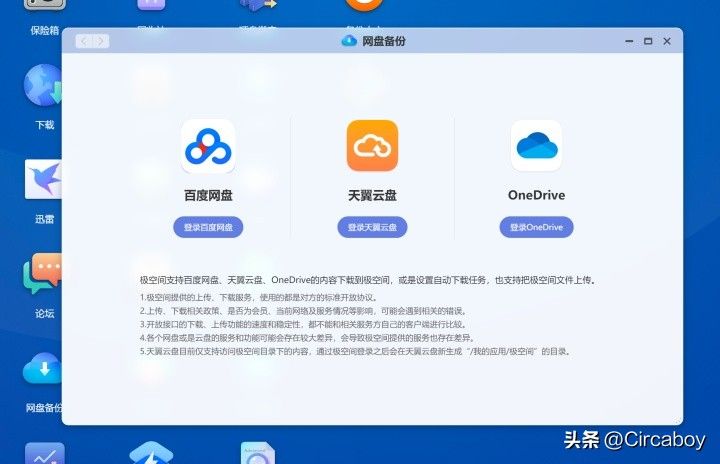Screen dimensions: 720x464
Task: Click note 5 about 天翼云盘 directory
Action: (x=355, y=351)
